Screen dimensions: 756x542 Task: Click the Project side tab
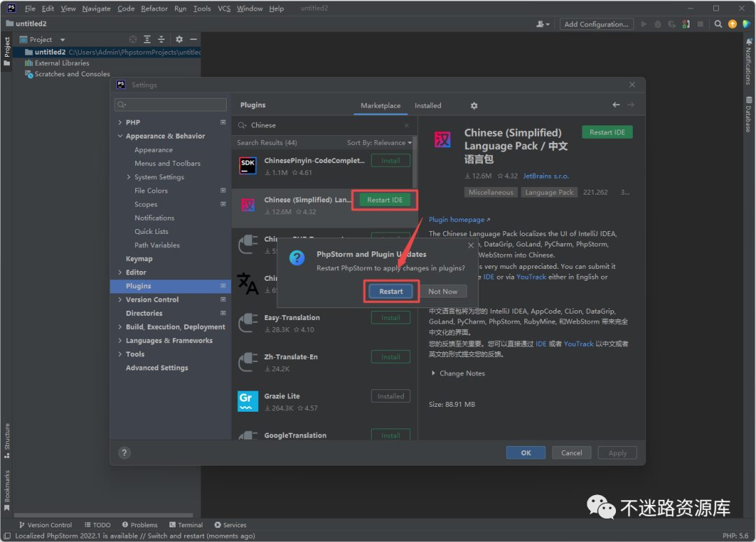pos(7,51)
